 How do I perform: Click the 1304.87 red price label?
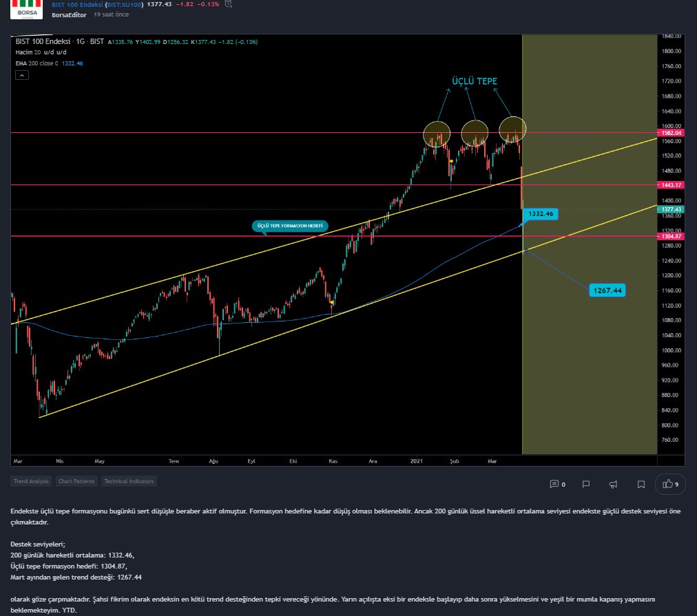(671, 236)
